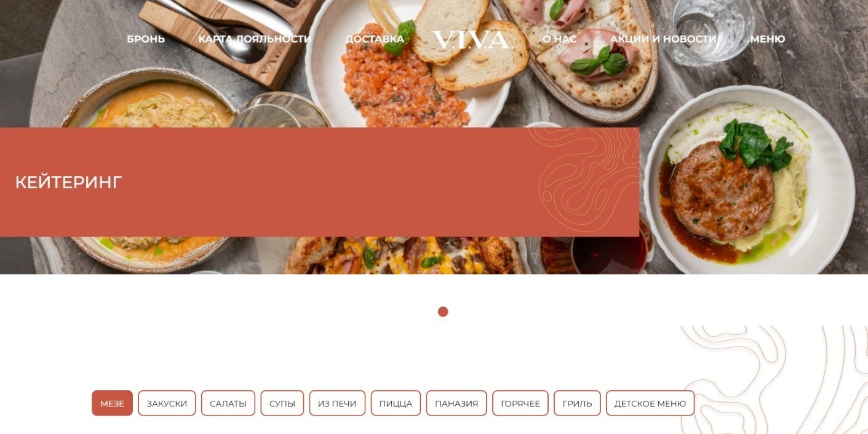868x434 pixels.
Task: Switch to the Закуски category
Action: click(167, 403)
